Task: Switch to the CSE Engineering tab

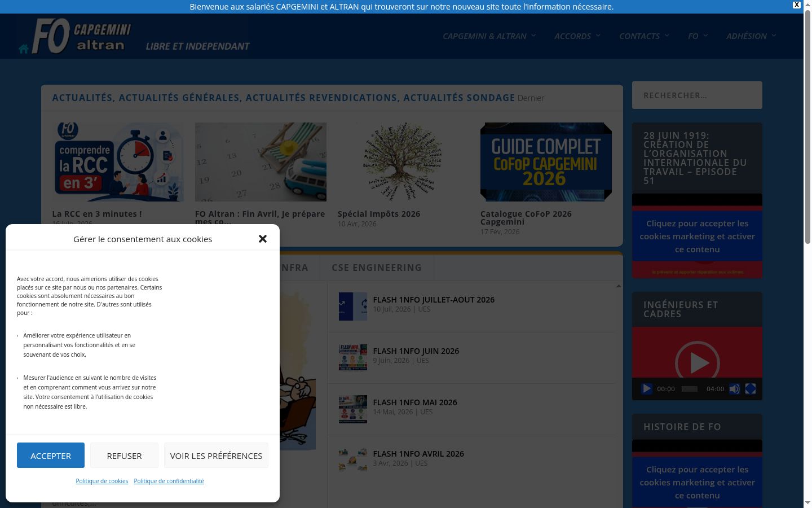Action: (x=377, y=268)
